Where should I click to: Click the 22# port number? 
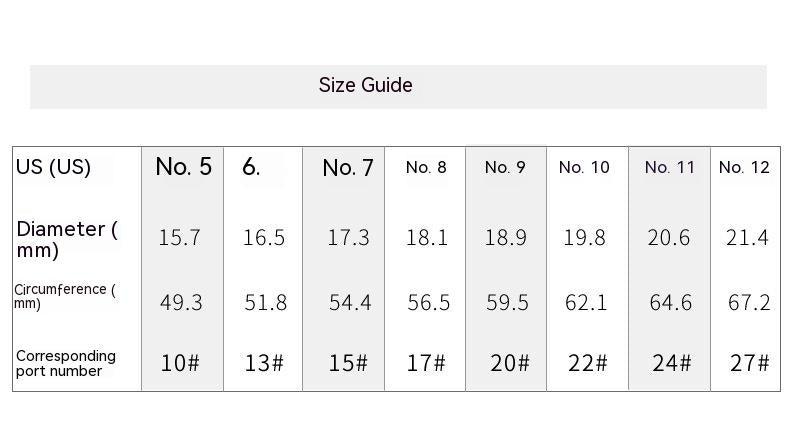[587, 363]
